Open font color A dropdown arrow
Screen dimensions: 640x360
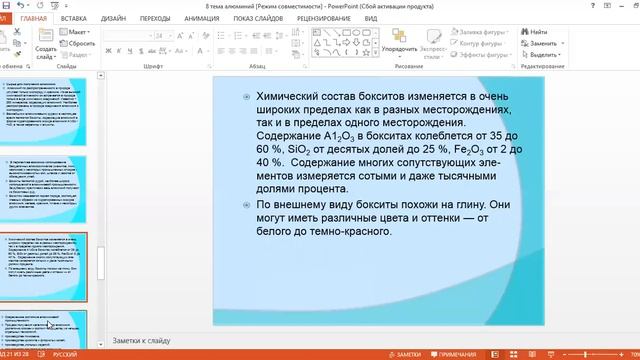[x=208, y=51]
